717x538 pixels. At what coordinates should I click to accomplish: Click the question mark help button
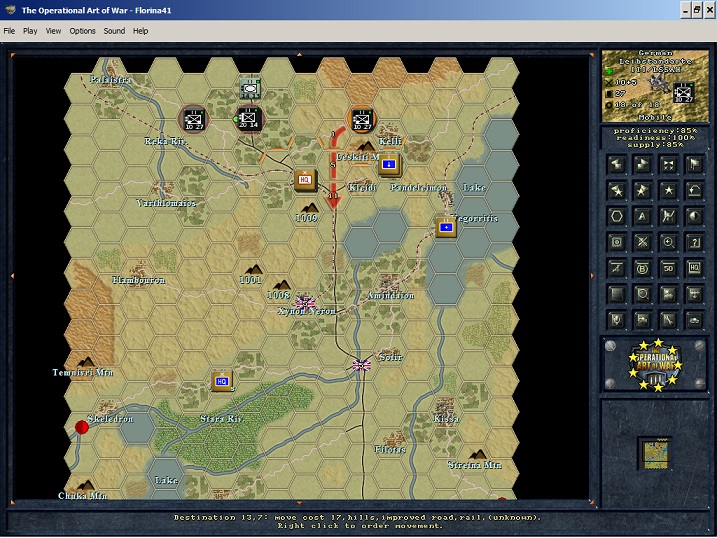pyautogui.click(x=694, y=242)
